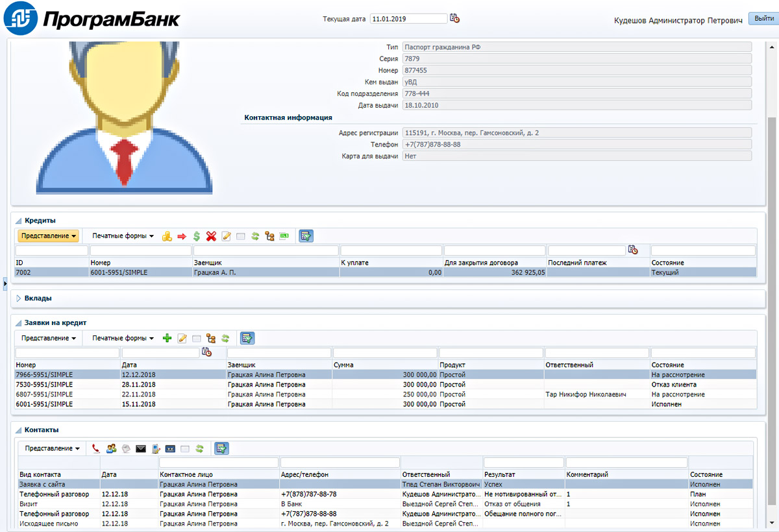The image size is (779, 532).
Task: Click the red phone call icon in Контакты
Action: pyautogui.click(x=96, y=448)
